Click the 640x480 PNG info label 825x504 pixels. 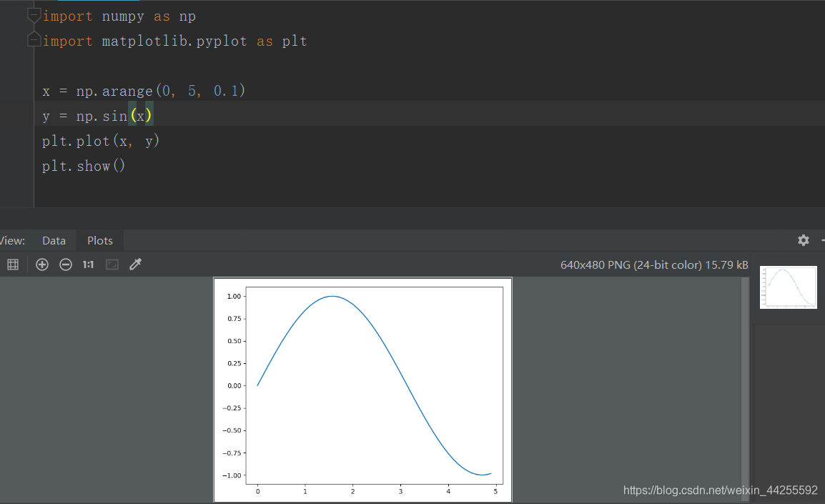(x=654, y=265)
